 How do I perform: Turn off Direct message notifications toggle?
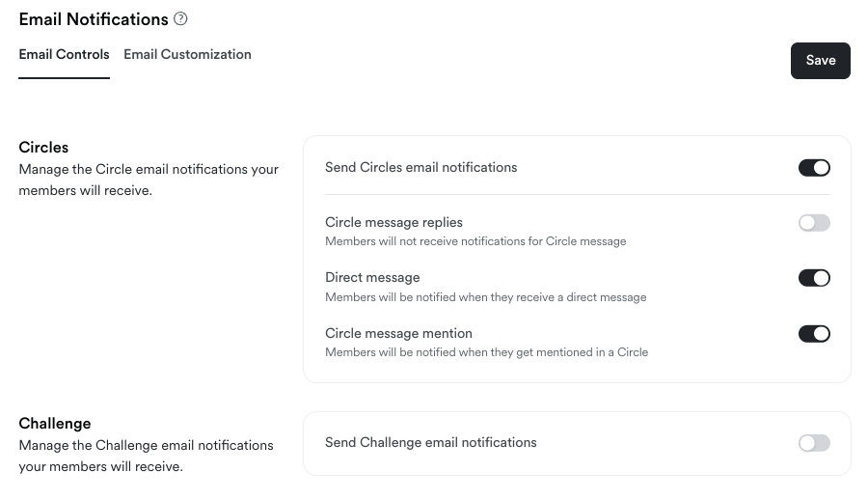click(x=814, y=278)
